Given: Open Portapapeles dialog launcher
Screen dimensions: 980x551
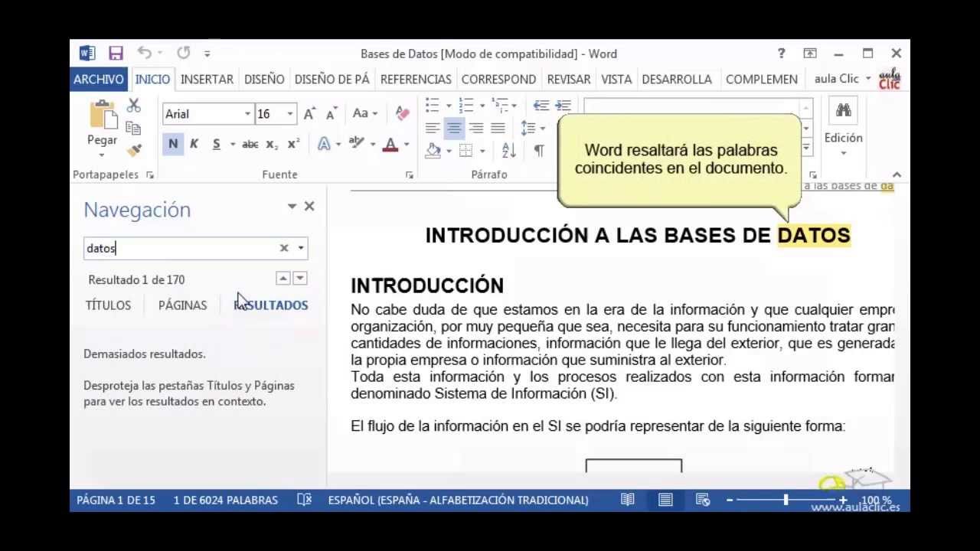Looking at the screenshot, I should pos(150,175).
